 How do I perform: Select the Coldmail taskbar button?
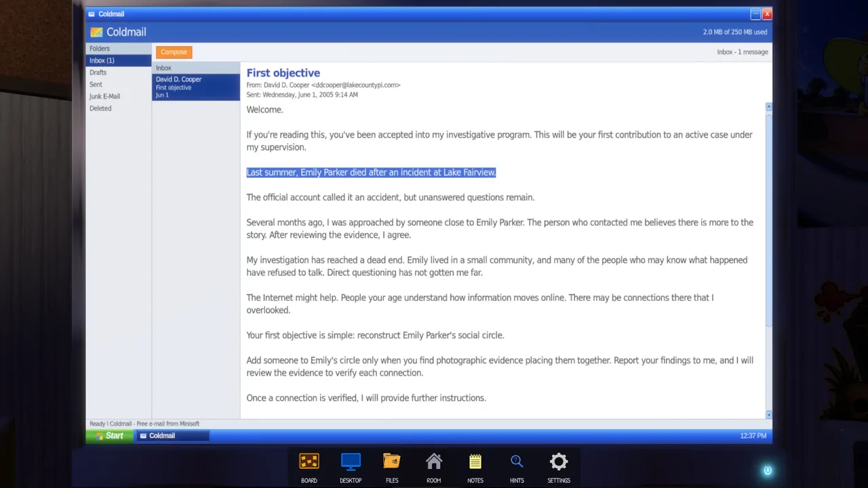coord(172,436)
